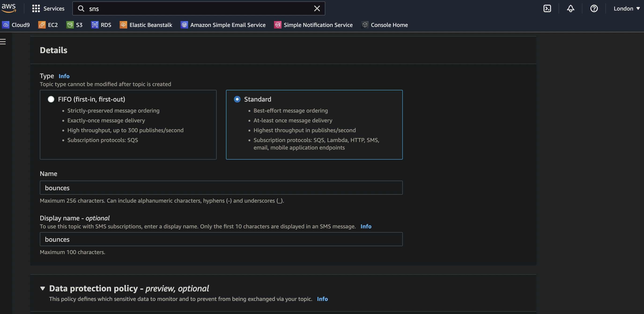Click the Name input field
Screen dimensions: 644x314
pyautogui.click(x=221, y=188)
